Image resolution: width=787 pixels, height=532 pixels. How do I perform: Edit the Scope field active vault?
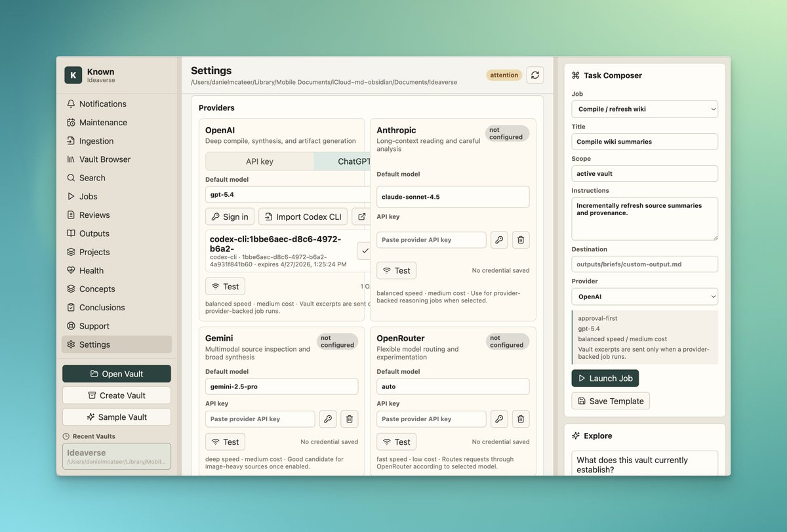coord(645,173)
